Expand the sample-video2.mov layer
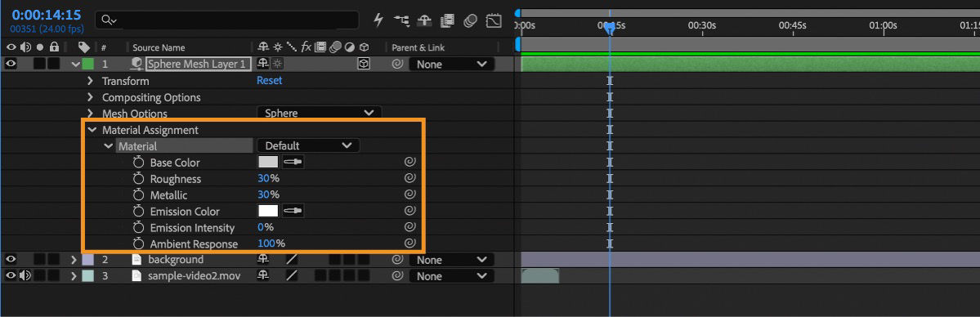Viewport: 980px width, 317px height. (x=74, y=275)
